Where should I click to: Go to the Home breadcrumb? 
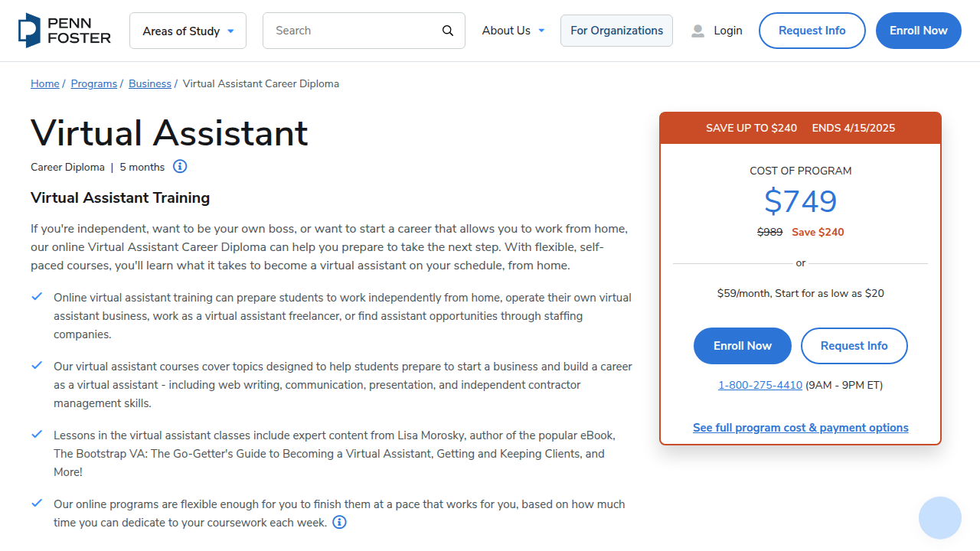coord(45,83)
